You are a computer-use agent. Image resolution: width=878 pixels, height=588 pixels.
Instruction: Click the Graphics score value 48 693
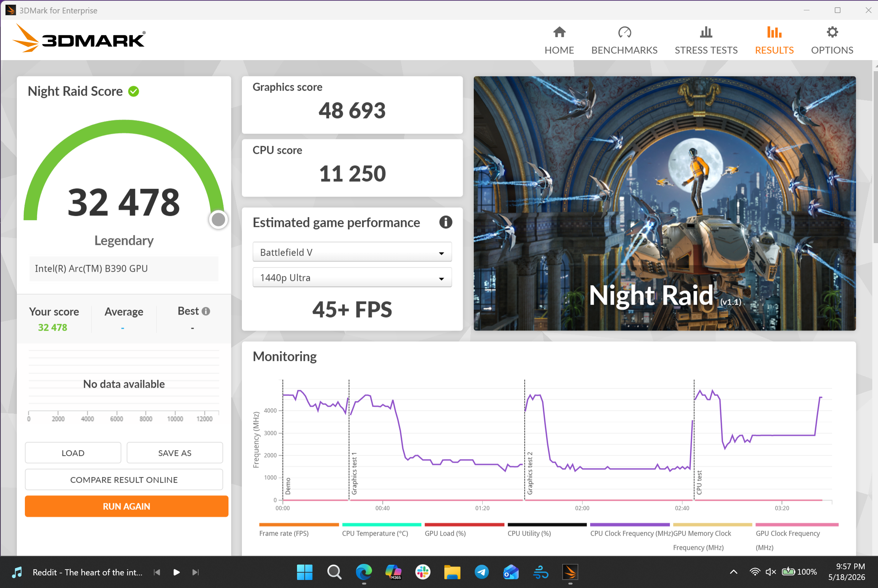pyautogui.click(x=352, y=111)
